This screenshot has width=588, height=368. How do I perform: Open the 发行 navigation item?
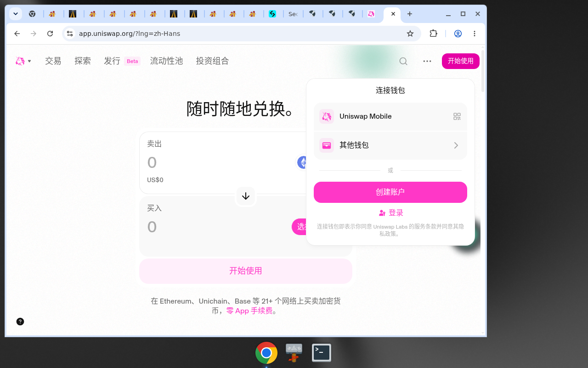coord(112,61)
